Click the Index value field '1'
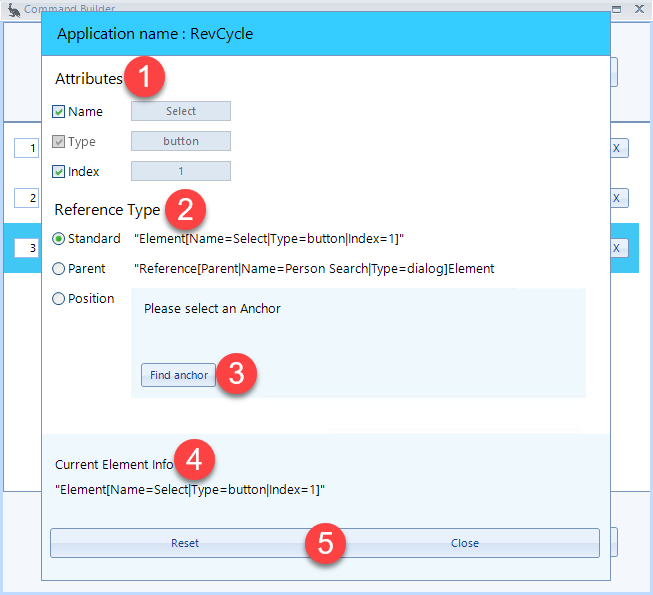Viewport: 653px width, 595px height. pyautogui.click(x=181, y=171)
